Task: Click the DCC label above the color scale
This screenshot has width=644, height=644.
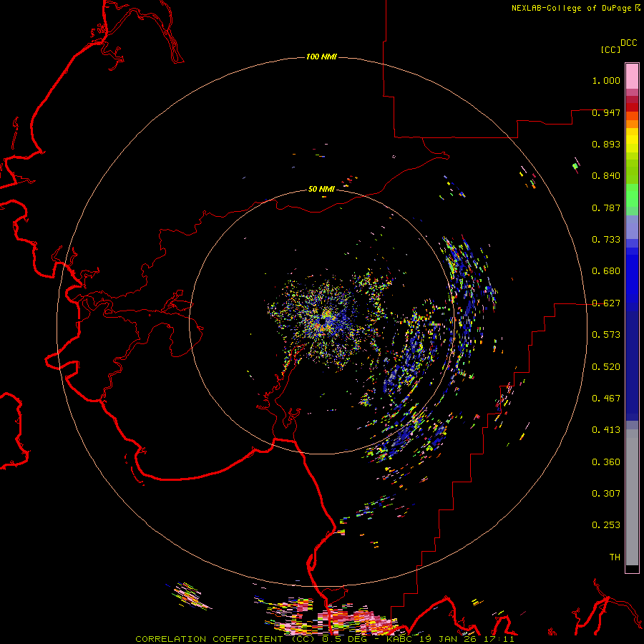Action: point(628,43)
